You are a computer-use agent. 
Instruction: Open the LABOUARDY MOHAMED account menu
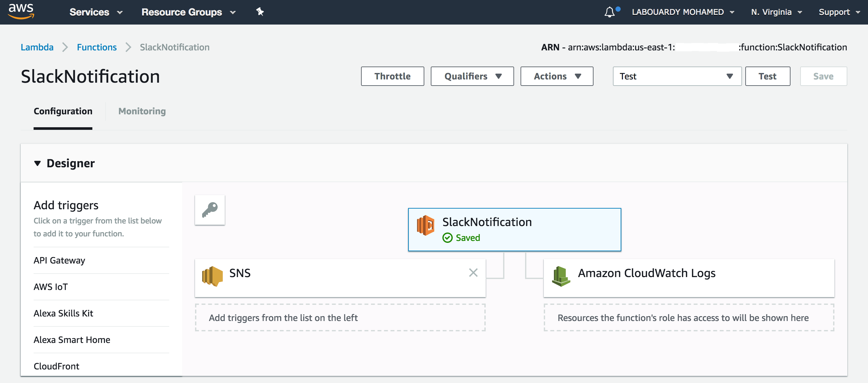tap(683, 12)
